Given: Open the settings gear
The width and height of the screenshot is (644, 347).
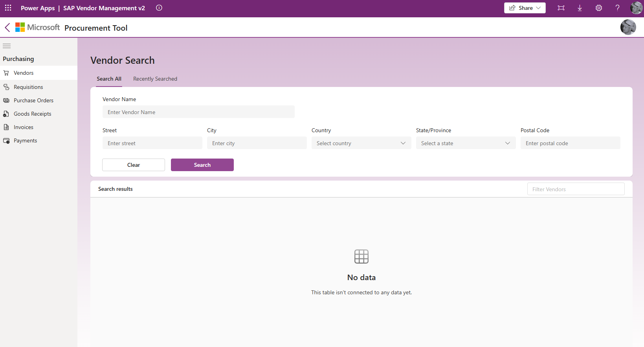Looking at the screenshot, I should 599,8.
